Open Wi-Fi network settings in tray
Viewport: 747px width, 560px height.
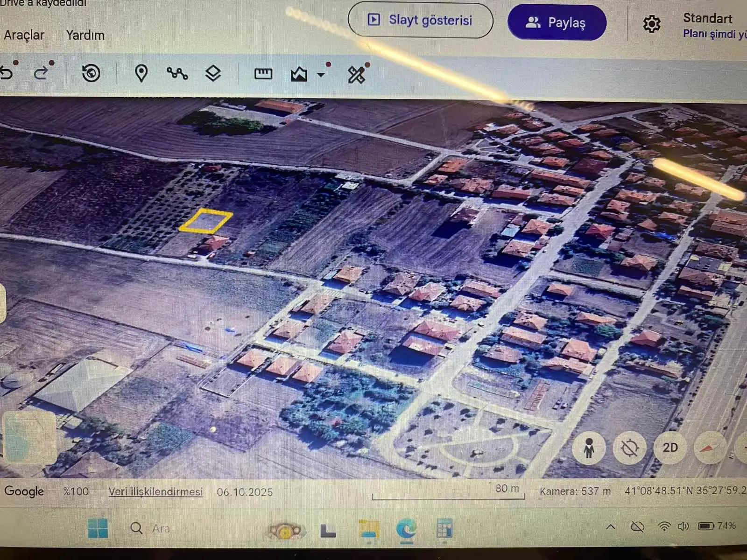click(x=663, y=527)
